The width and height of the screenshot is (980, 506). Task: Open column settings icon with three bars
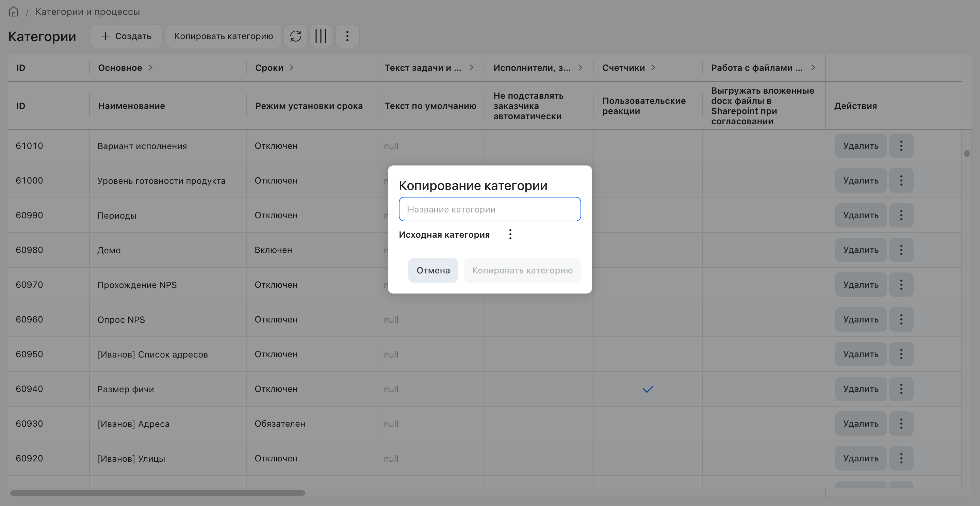pos(321,36)
